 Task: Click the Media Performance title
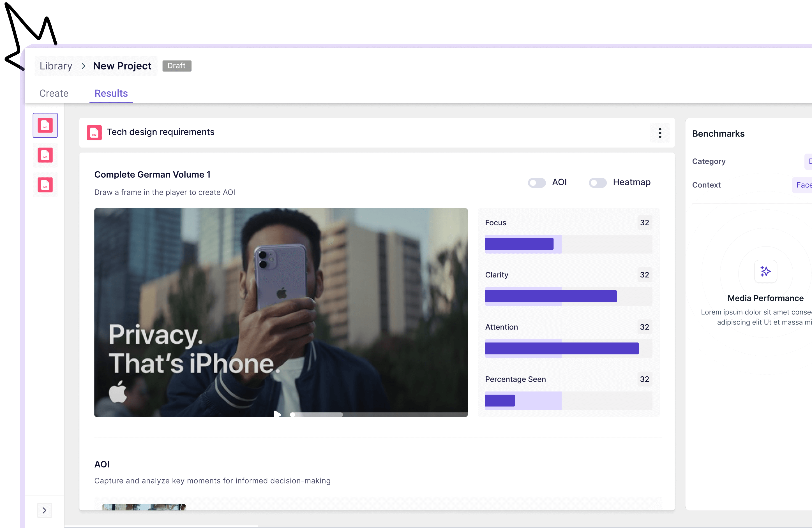click(765, 298)
